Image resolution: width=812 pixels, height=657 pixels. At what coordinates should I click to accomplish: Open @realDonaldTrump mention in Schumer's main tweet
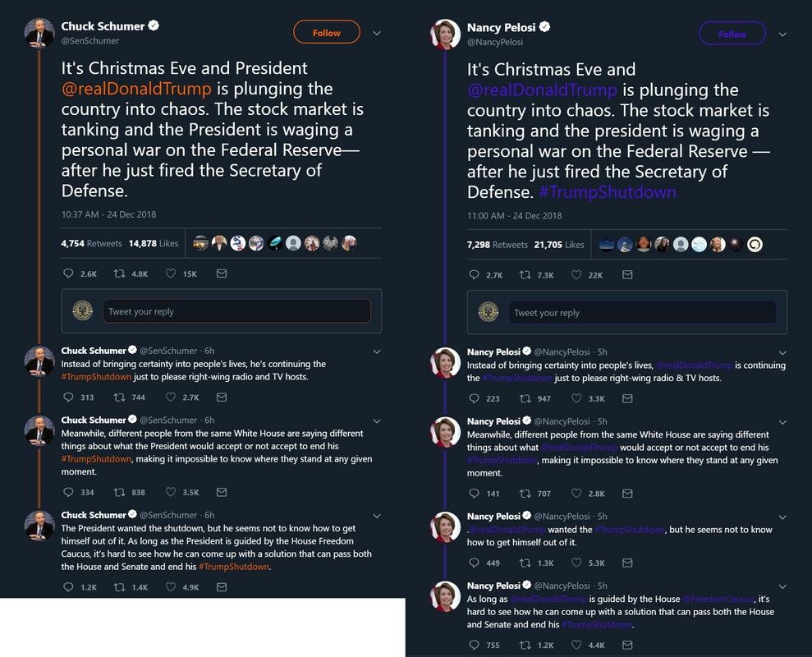pos(136,89)
